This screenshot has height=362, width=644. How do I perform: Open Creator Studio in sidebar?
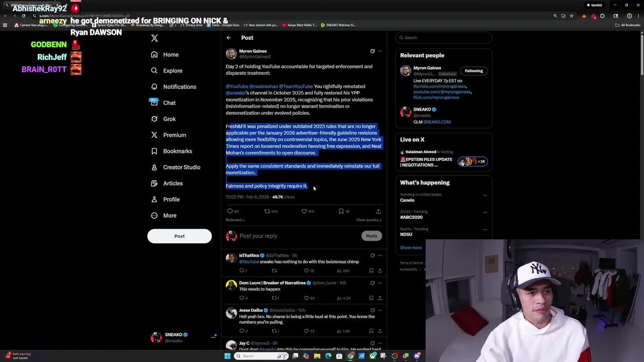175,167
